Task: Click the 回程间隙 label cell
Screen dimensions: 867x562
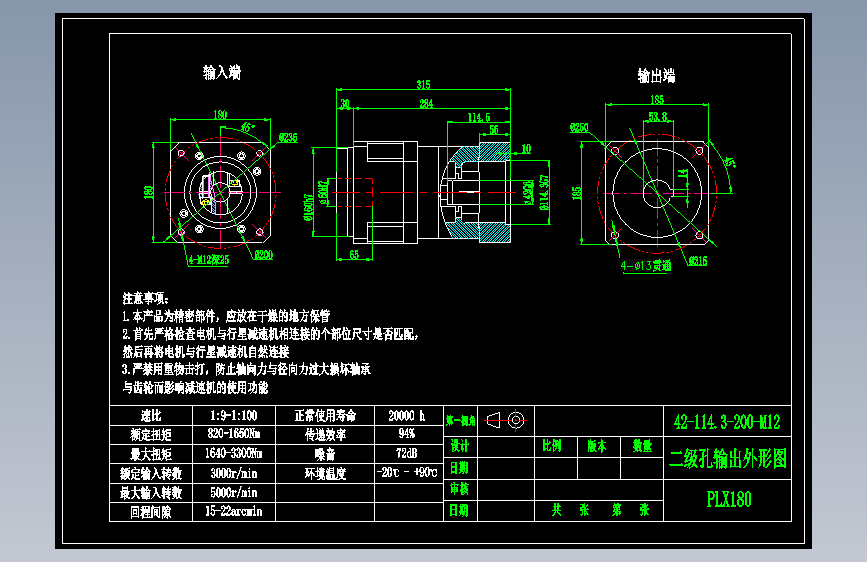Action: (151, 512)
